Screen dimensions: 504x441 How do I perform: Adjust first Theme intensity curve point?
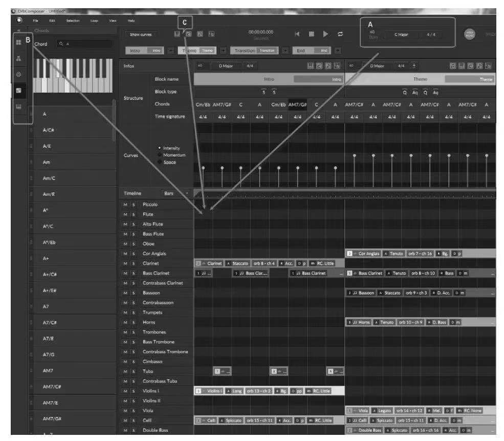(354, 156)
